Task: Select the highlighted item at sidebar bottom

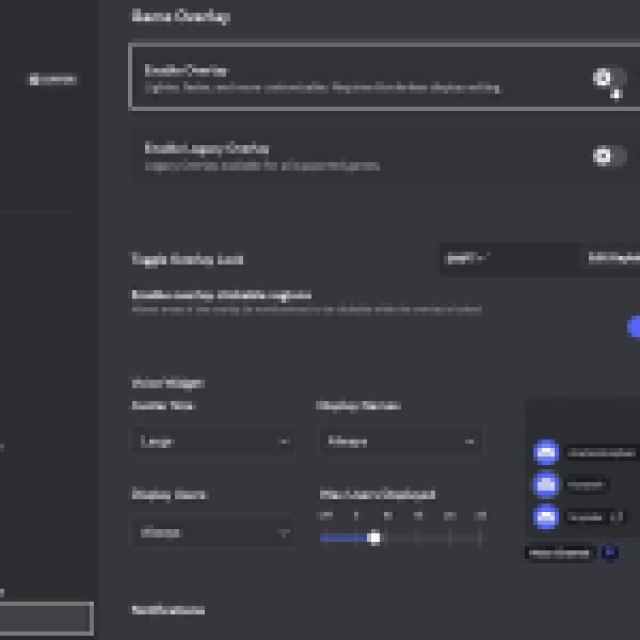Action: (47, 618)
